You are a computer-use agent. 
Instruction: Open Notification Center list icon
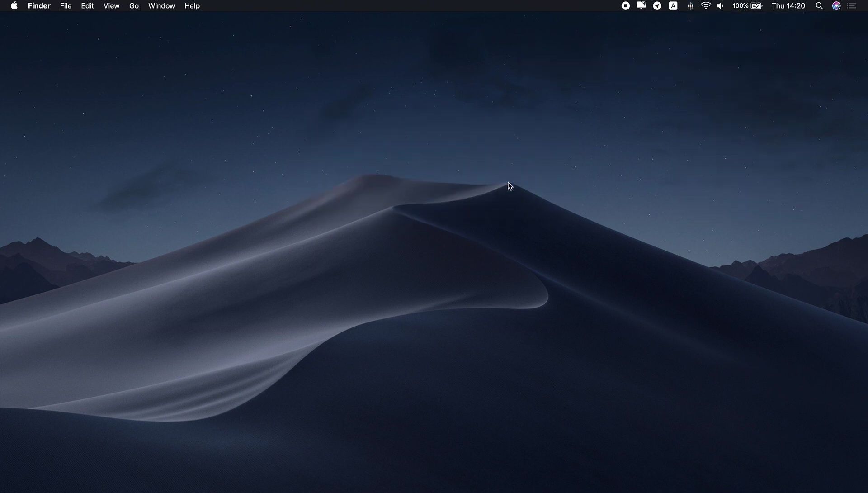[x=852, y=6]
